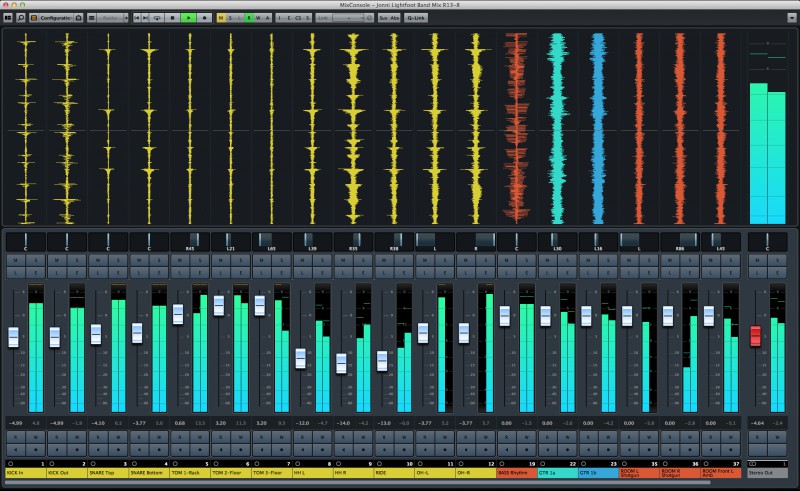Click the Q-Link button

[416, 18]
